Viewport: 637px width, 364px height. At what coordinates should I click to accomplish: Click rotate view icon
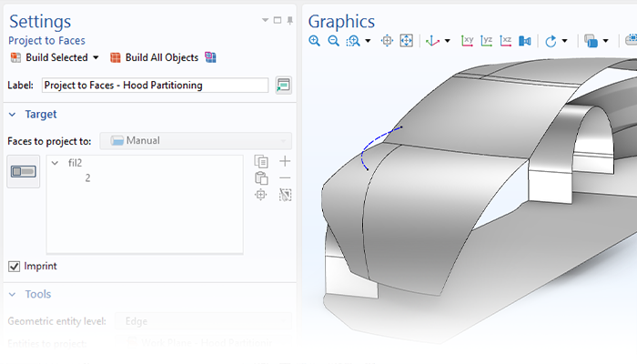551,41
